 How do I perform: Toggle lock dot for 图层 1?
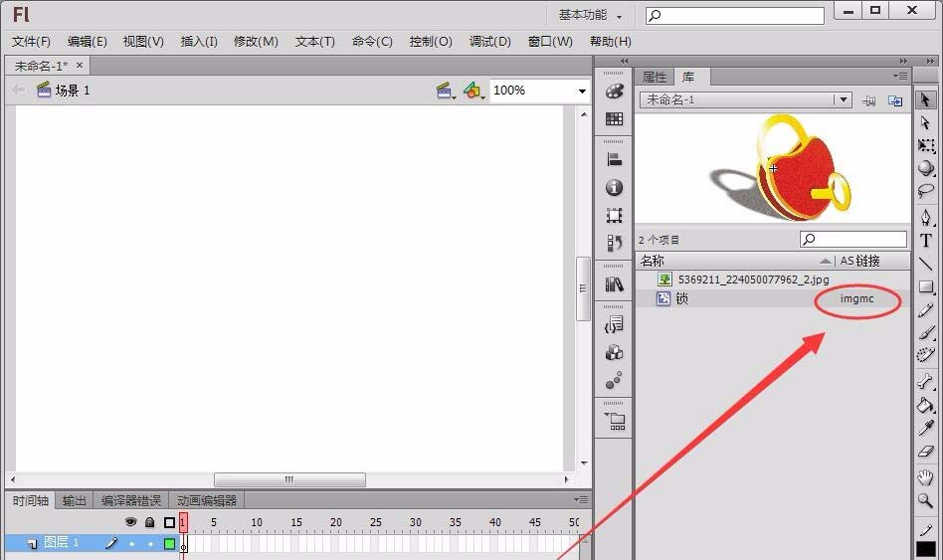(150, 544)
